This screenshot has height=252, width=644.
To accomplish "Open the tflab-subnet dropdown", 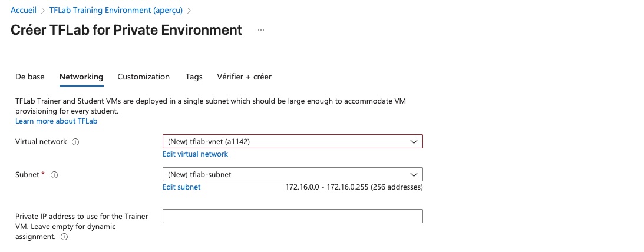I will click(x=293, y=174).
